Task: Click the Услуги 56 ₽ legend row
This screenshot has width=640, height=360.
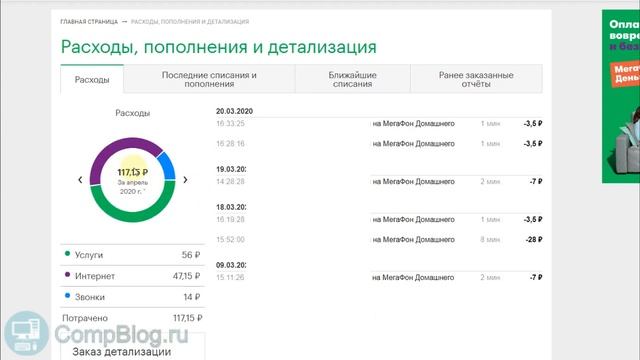Action: coord(133,255)
